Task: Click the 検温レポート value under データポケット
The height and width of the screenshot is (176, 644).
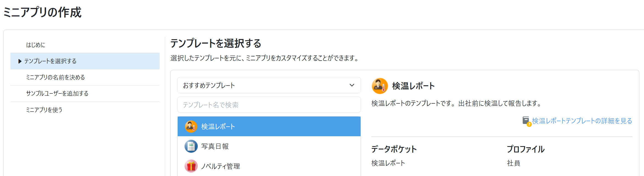Action: pos(388,163)
